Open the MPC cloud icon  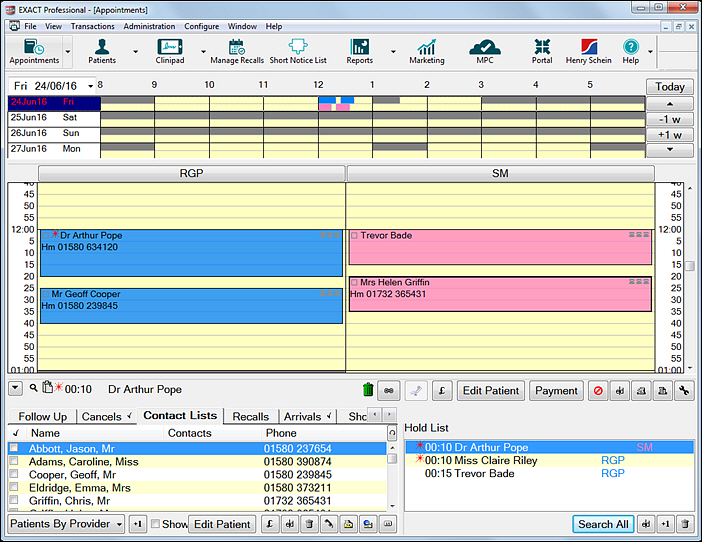coord(485,51)
